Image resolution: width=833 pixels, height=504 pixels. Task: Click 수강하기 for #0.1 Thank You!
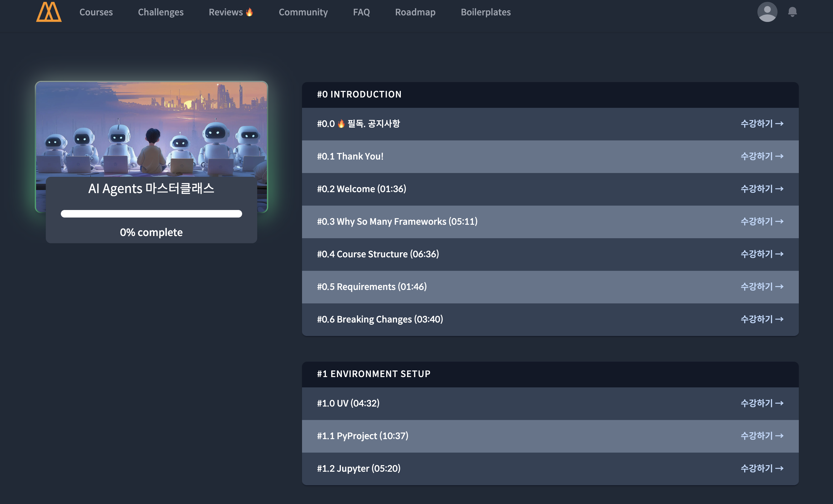tap(762, 156)
